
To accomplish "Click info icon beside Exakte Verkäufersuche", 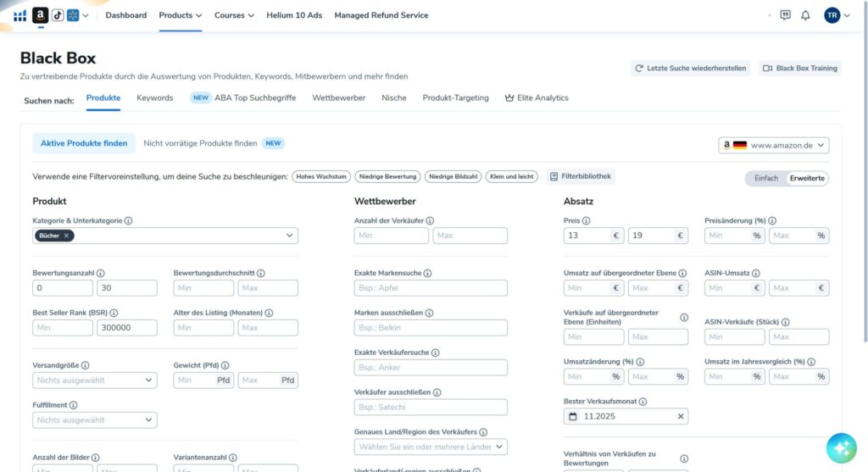I will point(435,353).
